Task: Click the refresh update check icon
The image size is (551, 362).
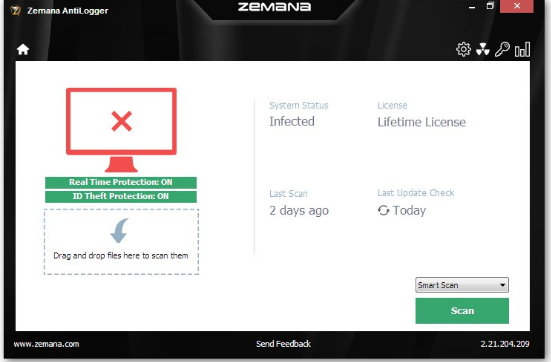Action: pos(383,211)
